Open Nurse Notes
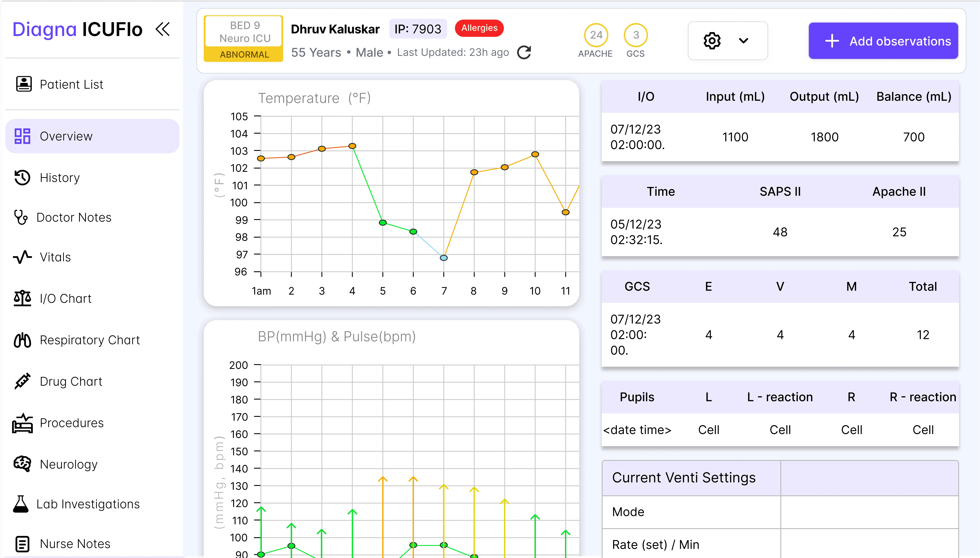 click(92, 544)
